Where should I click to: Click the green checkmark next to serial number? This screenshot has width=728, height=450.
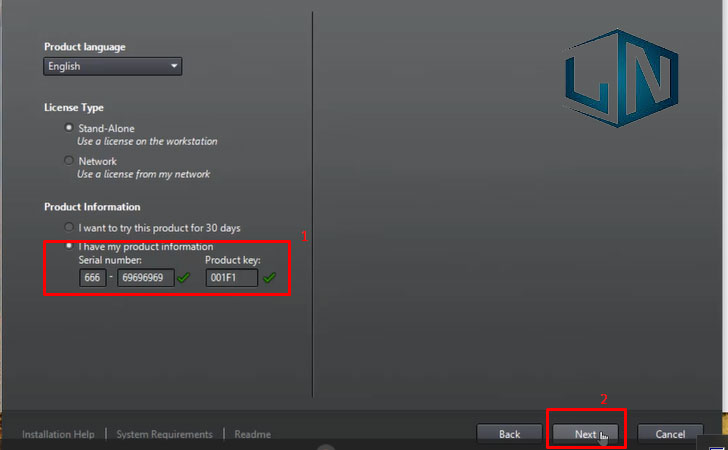pyautogui.click(x=184, y=278)
